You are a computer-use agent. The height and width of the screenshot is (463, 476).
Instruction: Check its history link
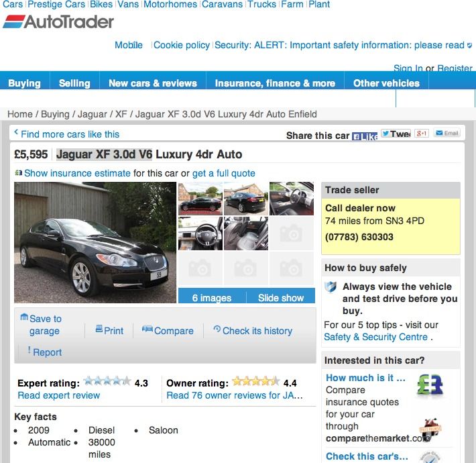click(x=253, y=330)
